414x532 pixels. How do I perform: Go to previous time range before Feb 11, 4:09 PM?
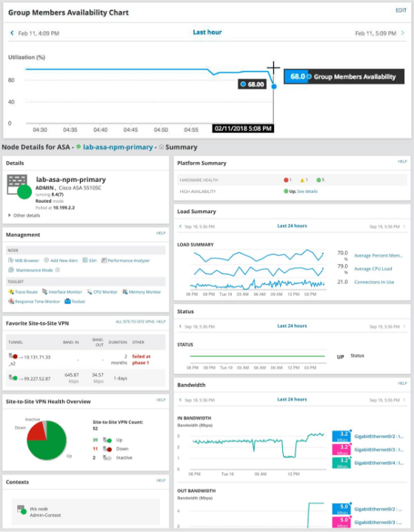point(13,33)
